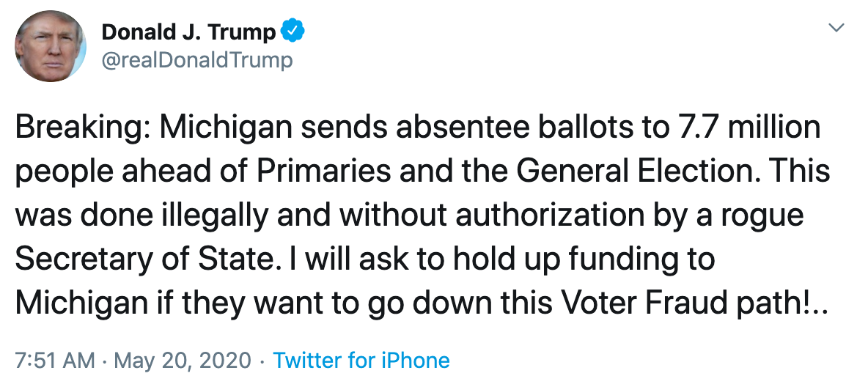Click the @realDonaldTrump handle
Image resolution: width=868 pixels, height=387 pixels.
click(196, 60)
